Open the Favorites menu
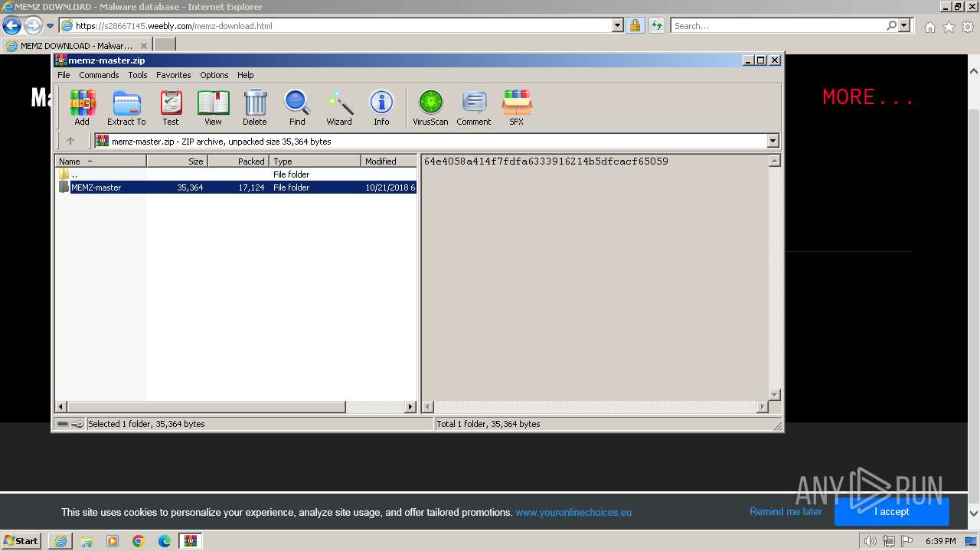 [174, 75]
